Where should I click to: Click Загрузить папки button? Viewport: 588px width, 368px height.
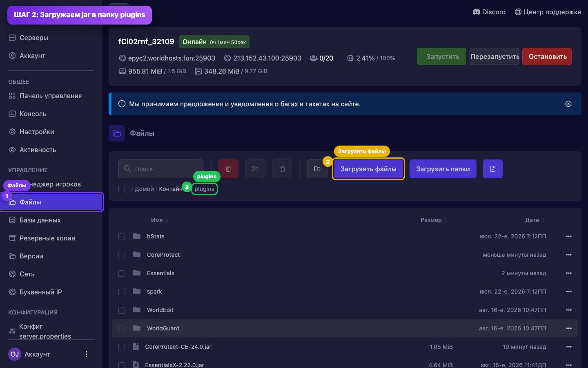pos(443,169)
